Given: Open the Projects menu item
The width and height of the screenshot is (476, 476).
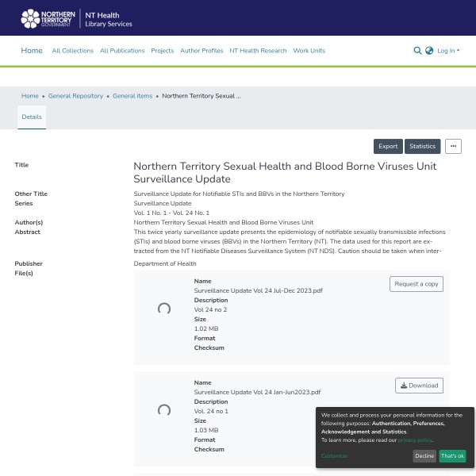Looking at the screenshot, I should [162, 51].
